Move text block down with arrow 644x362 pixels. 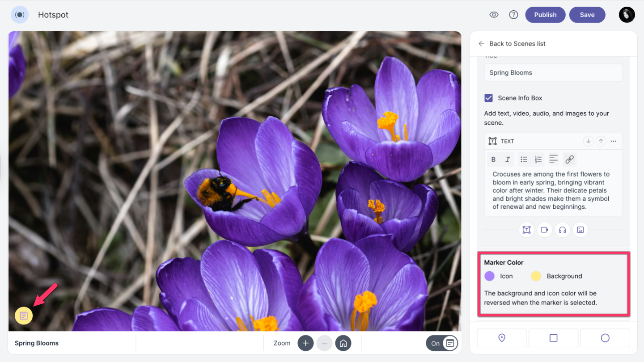pyautogui.click(x=588, y=141)
